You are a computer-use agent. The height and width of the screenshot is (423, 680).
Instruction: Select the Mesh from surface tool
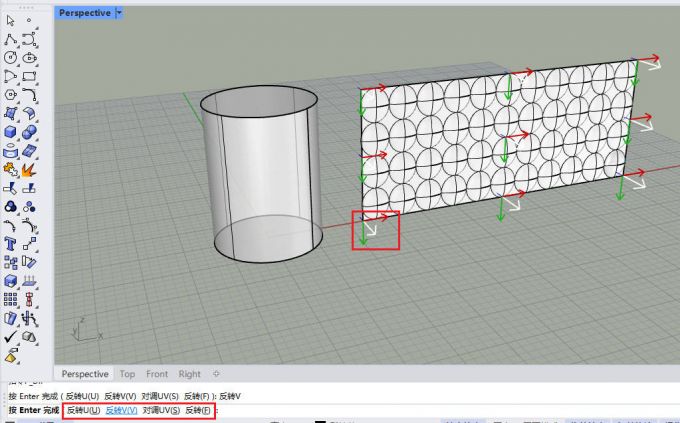tap(29, 151)
